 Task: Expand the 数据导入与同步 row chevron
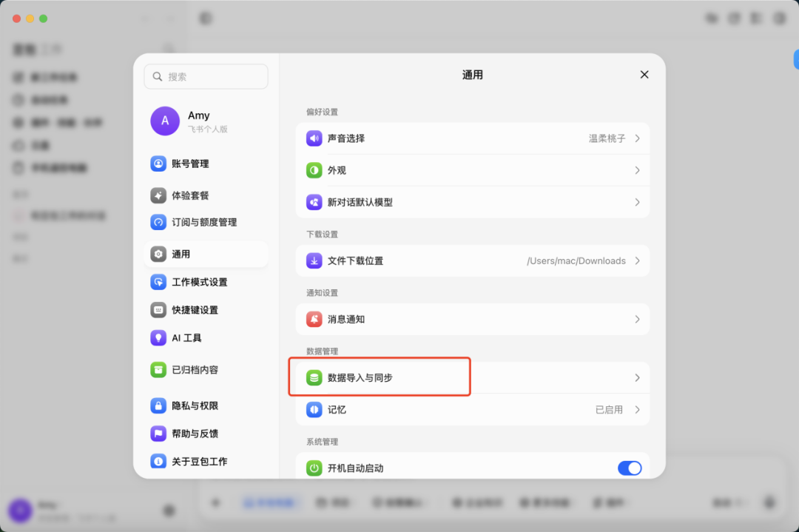637,377
